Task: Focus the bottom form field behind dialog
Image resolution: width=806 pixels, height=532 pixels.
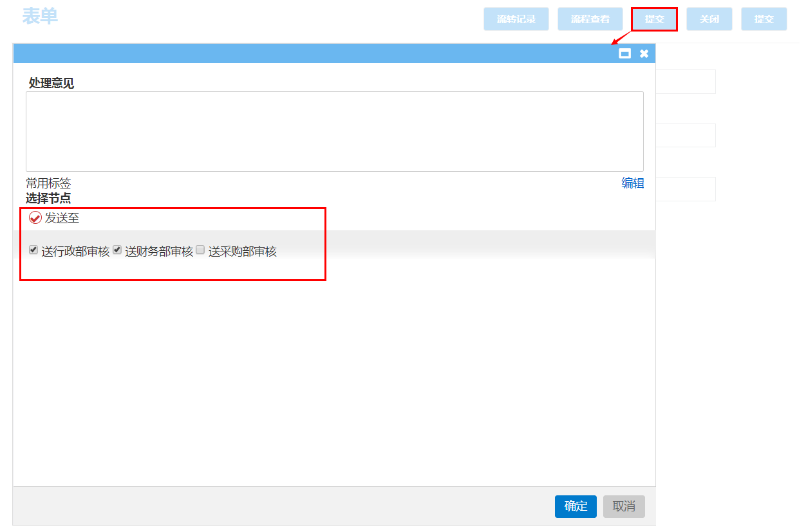Action: coord(686,189)
